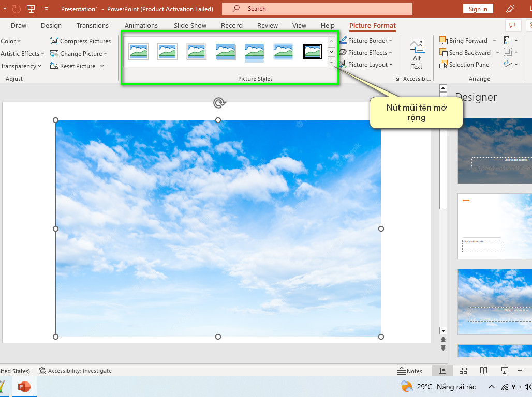Click the scroll-down arrow of the slide scrollbar
532x397 pixels.
(x=443, y=330)
